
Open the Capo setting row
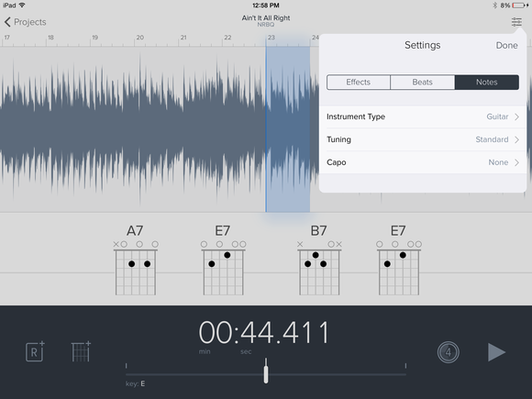[x=423, y=162]
